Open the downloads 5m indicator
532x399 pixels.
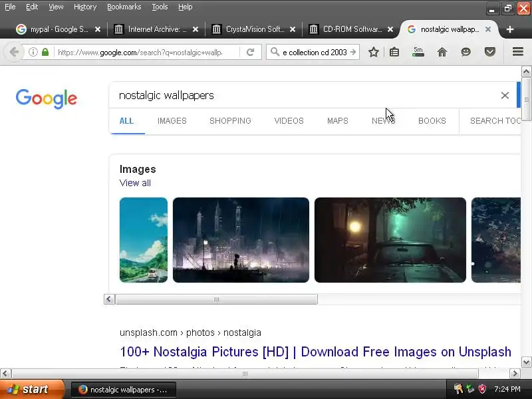(418, 52)
